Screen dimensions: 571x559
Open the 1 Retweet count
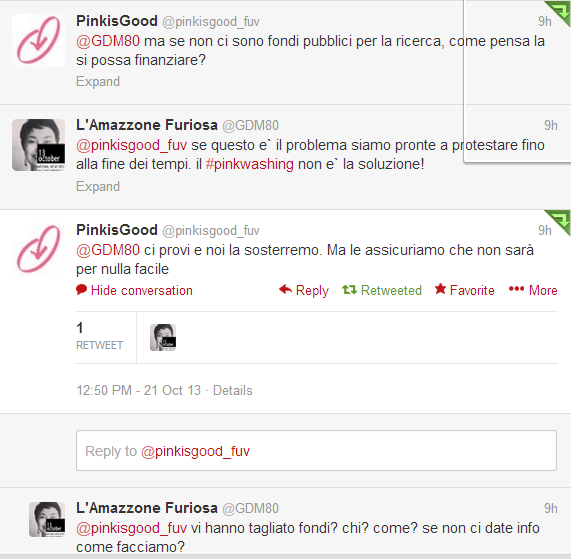coord(99,336)
